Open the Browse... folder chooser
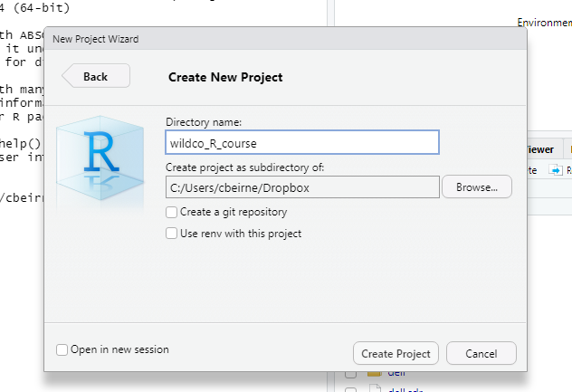This screenshot has height=392, width=572. tap(477, 186)
